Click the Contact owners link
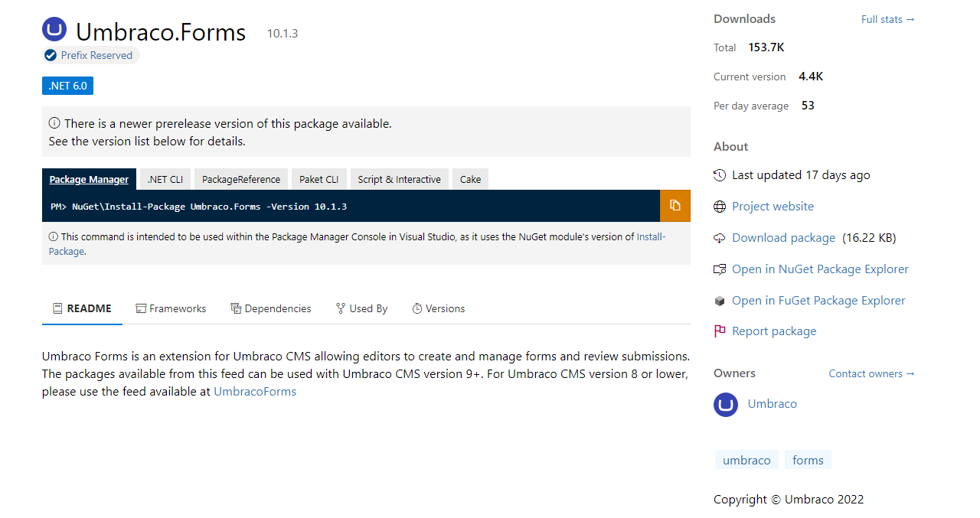Image resolution: width=980 pixels, height=518 pixels. (872, 373)
